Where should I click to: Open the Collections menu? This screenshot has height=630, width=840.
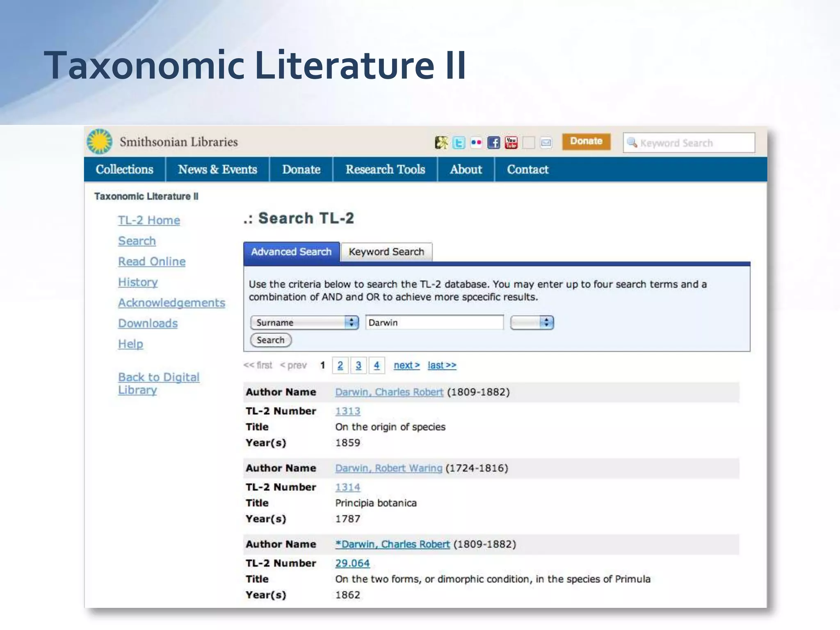(124, 169)
